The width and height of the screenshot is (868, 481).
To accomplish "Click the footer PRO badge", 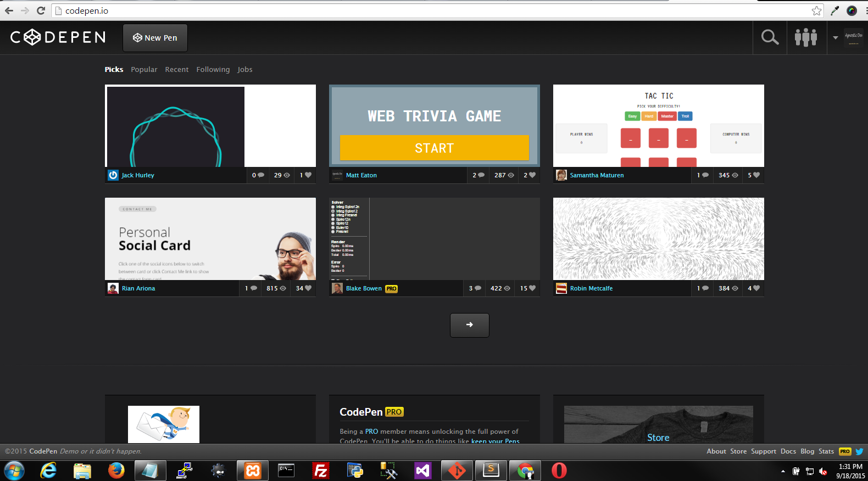I will coord(845,451).
